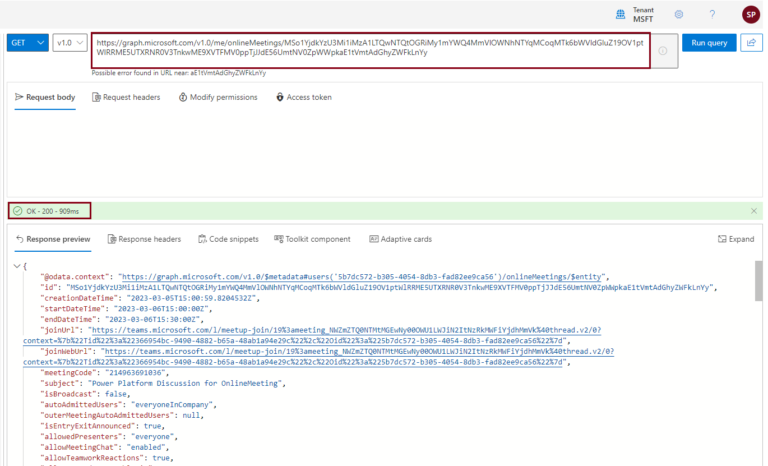
Task: Expand the response preview panel
Action: pyautogui.click(x=735, y=239)
